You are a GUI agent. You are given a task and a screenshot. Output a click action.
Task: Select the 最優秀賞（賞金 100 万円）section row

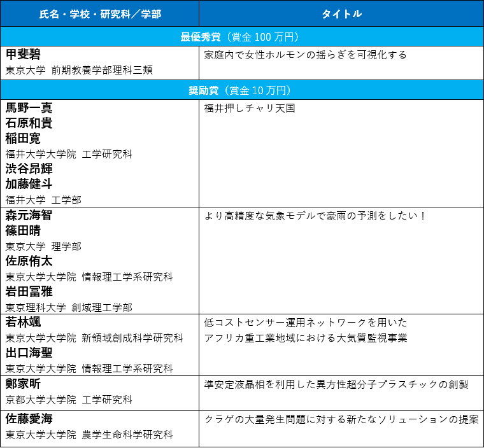point(242,37)
